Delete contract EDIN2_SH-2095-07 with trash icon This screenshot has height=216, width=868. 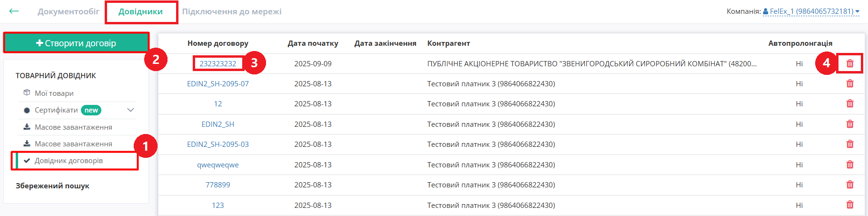tap(850, 83)
